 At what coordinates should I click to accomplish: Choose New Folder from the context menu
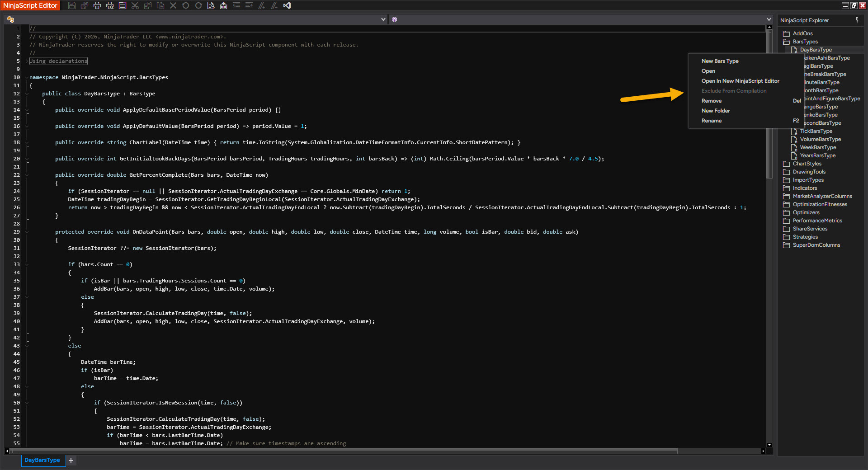[x=745, y=111]
